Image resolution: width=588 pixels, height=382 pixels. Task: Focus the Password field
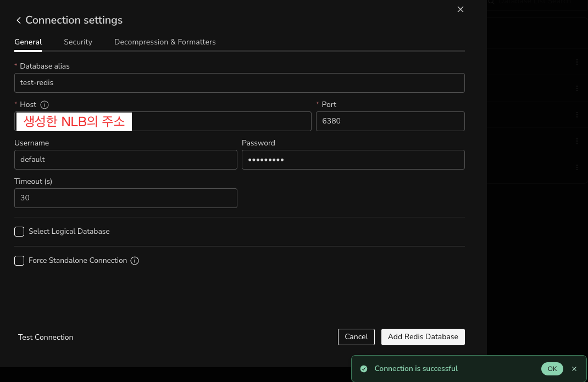coord(353,160)
